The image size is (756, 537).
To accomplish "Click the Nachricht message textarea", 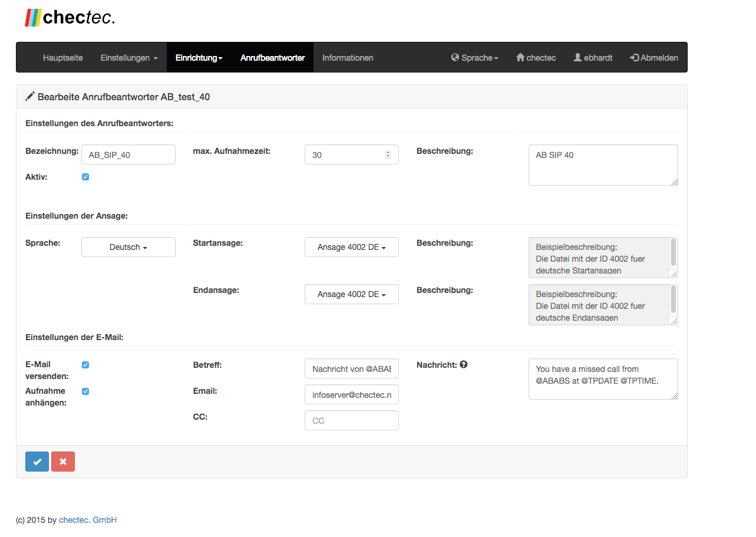I will pos(603,379).
